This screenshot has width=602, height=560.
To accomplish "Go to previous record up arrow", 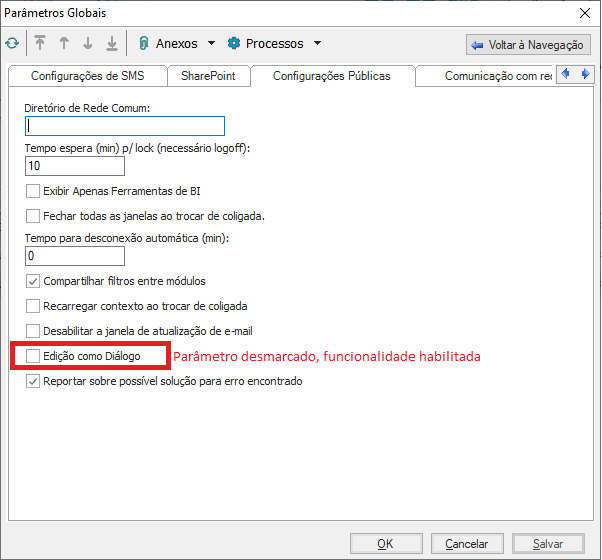I will (x=64, y=43).
